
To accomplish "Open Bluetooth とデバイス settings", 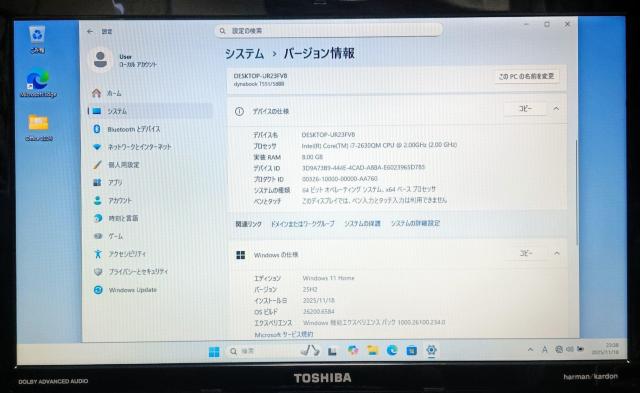I will (x=149, y=129).
